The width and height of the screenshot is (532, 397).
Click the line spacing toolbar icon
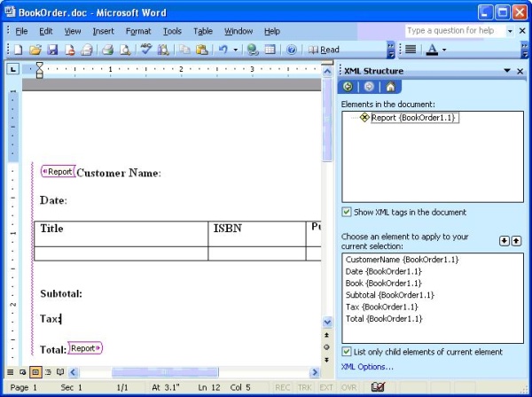pos(411,50)
